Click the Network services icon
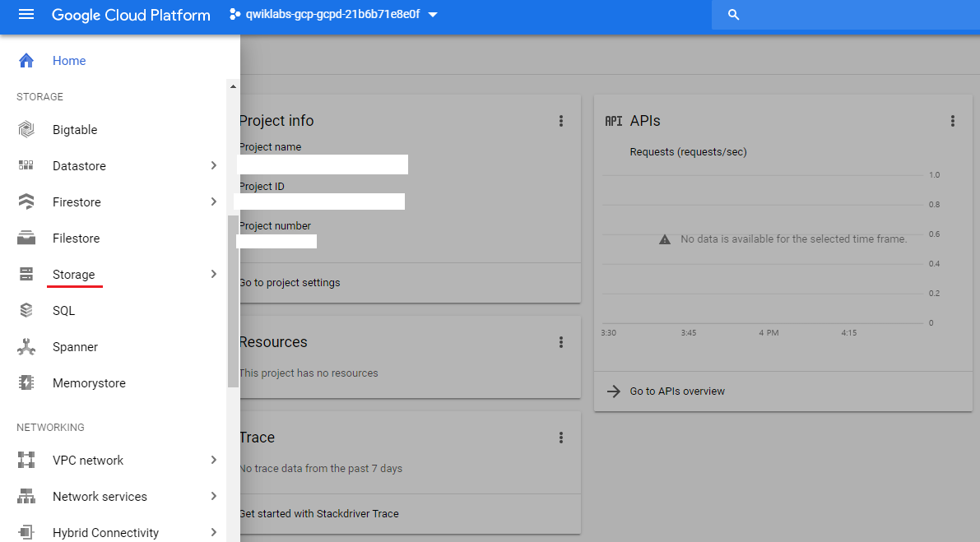The height and width of the screenshot is (542, 980). click(x=26, y=497)
